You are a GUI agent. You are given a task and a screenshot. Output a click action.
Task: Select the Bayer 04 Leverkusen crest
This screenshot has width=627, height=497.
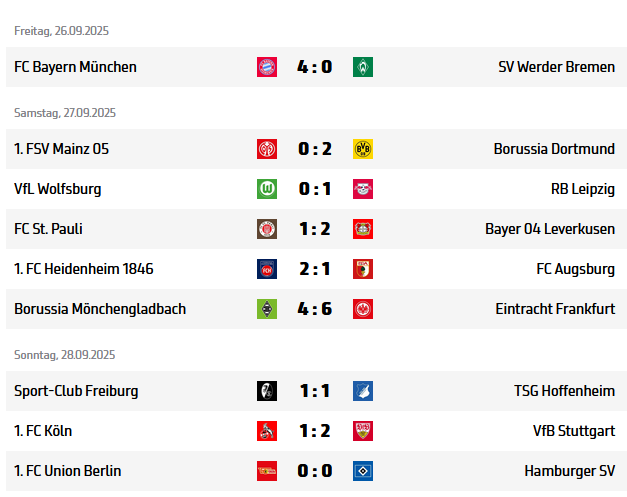[362, 229]
